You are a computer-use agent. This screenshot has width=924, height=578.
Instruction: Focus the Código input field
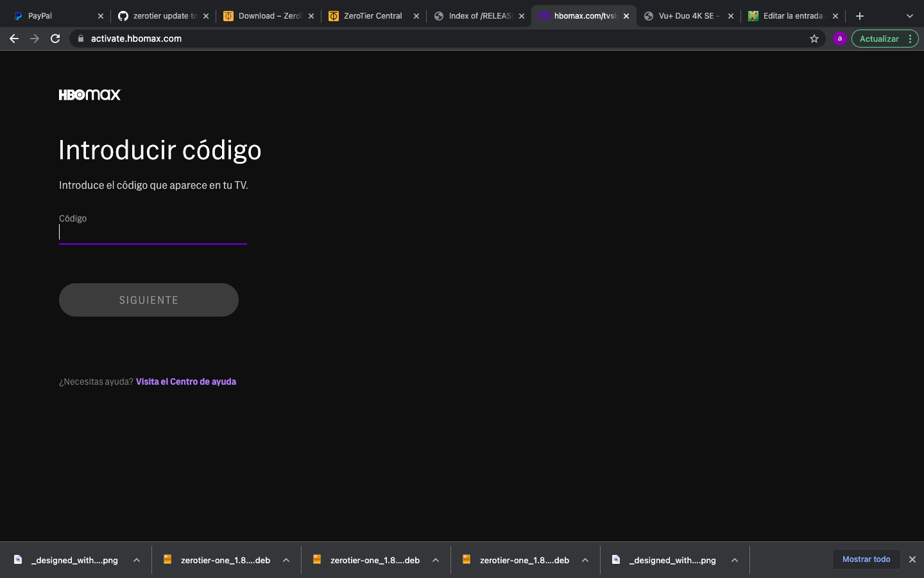click(153, 232)
